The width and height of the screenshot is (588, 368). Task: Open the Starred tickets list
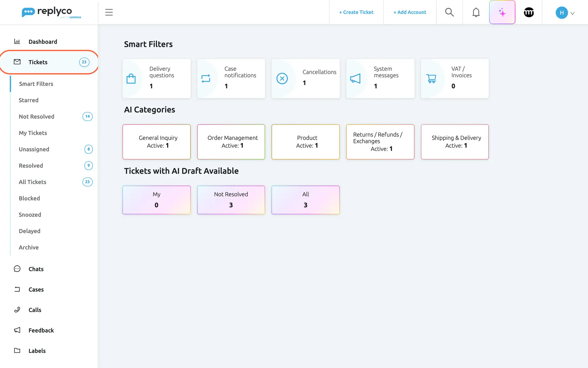click(x=28, y=100)
